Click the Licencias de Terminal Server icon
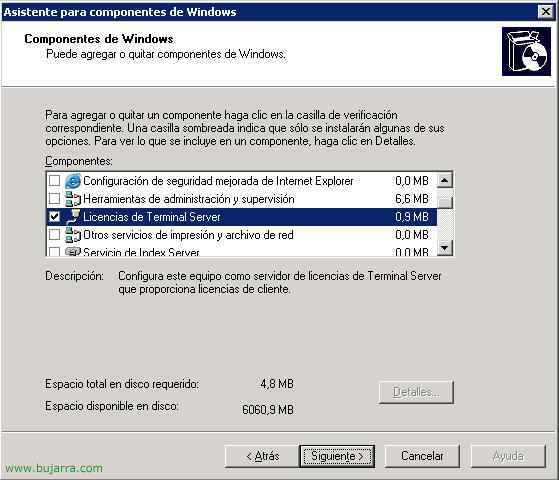The height and width of the screenshot is (480, 559). [73, 217]
